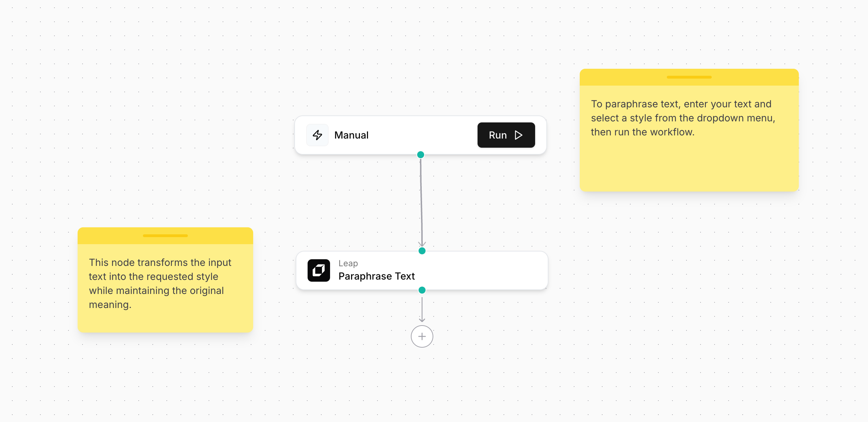The image size is (868, 422).
Task: Click the lightning bolt Manual trigger icon
Action: point(317,135)
